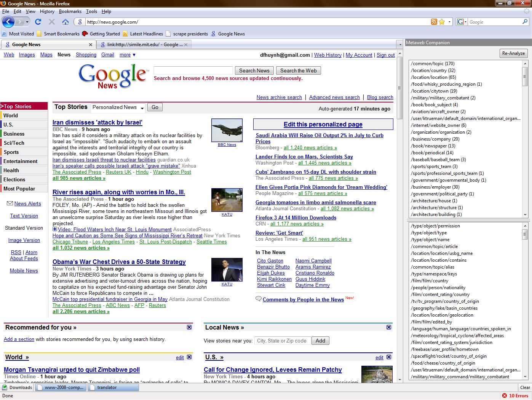Go to the Home page icon

point(66,22)
